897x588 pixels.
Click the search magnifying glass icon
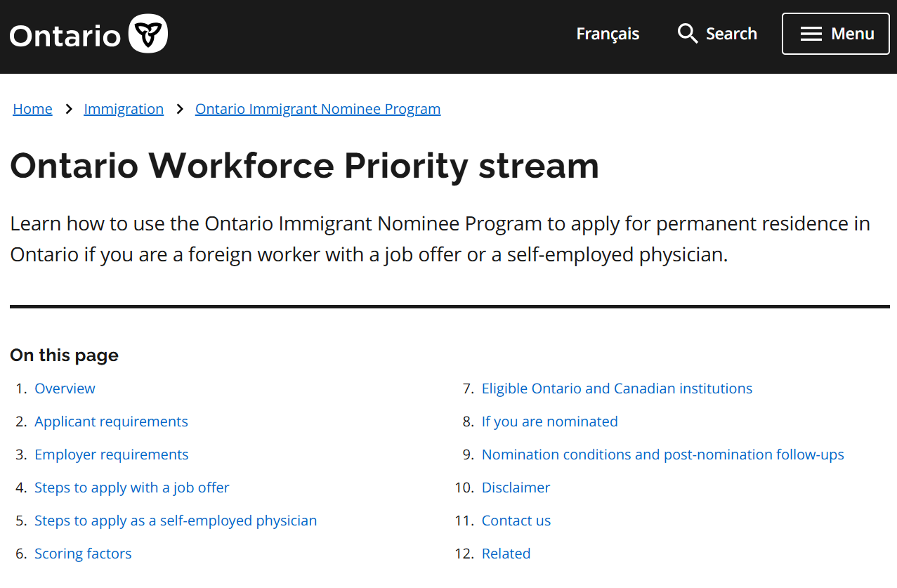pos(687,33)
